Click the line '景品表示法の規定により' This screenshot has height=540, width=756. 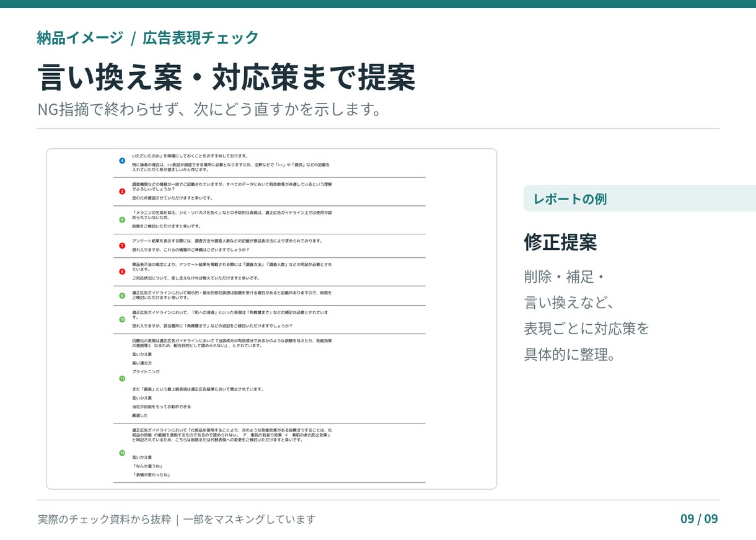coord(232,267)
